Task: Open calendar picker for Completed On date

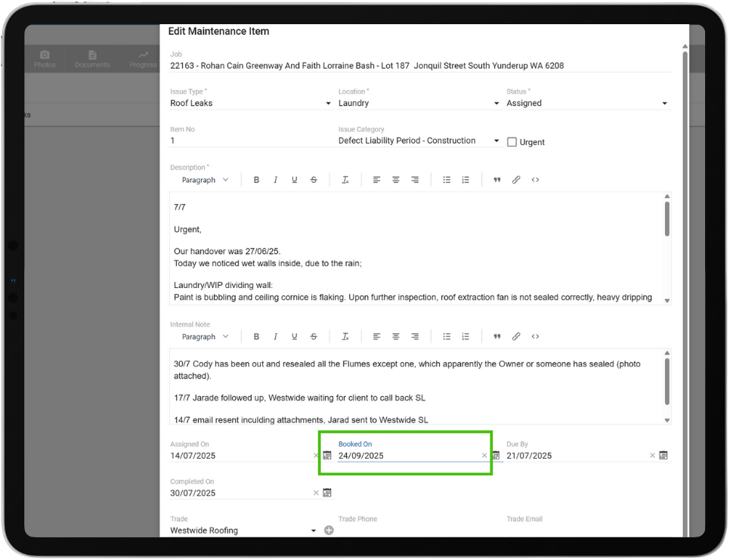Action: [x=327, y=493]
